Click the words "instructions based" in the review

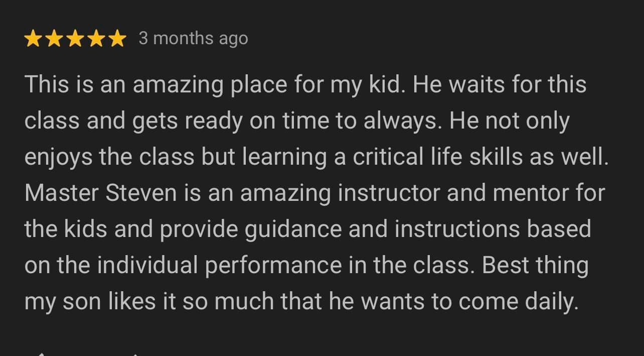[x=493, y=229]
